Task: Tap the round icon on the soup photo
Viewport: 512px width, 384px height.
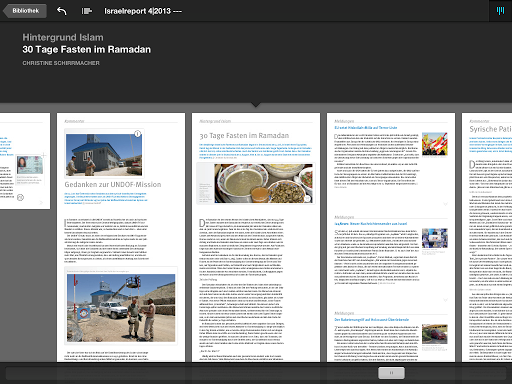Action: point(307,199)
